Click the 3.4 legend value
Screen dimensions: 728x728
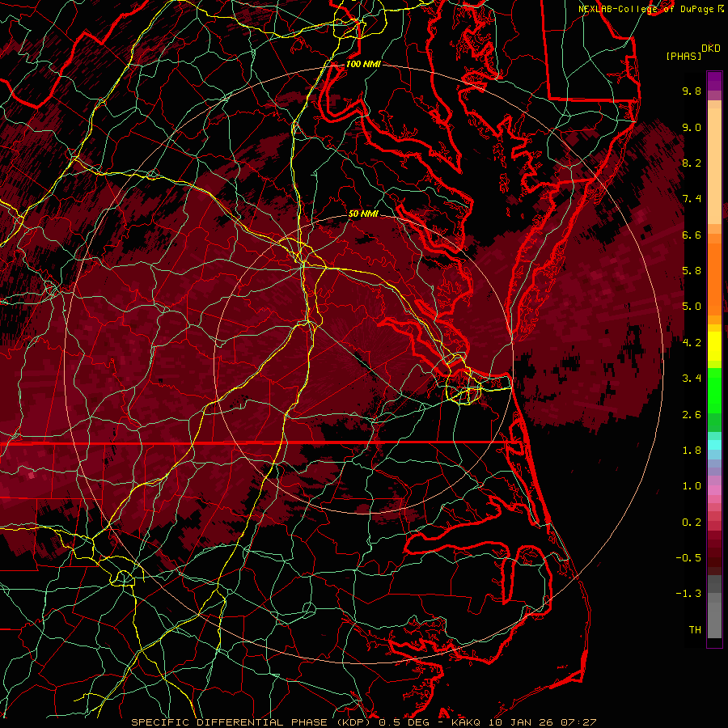coord(692,379)
